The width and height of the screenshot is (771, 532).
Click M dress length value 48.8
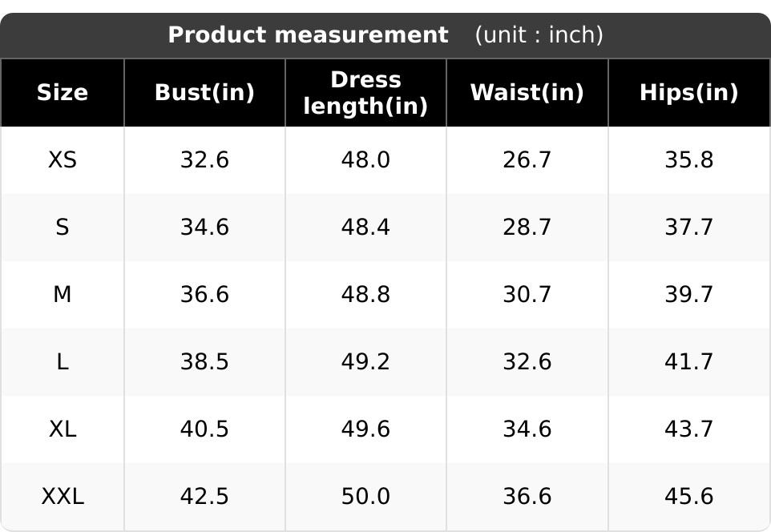(x=365, y=295)
